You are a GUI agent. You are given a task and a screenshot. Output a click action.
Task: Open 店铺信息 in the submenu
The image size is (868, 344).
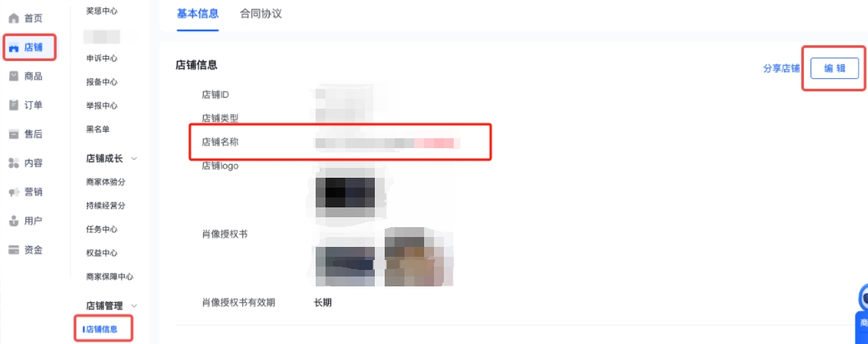click(102, 329)
